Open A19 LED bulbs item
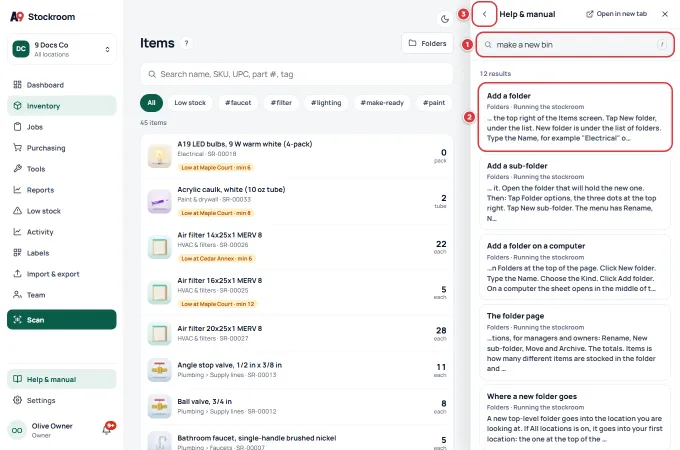 pyautogui.click(x=297, y=156)
